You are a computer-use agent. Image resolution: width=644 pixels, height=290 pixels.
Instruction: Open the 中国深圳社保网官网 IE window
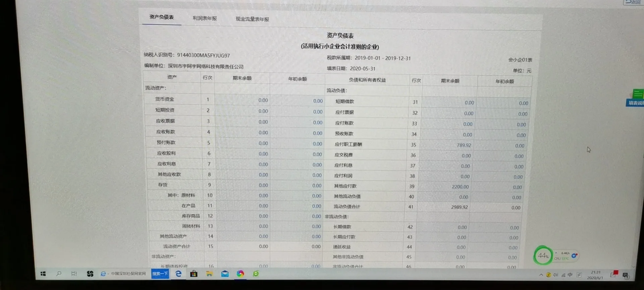click(123, 274)
